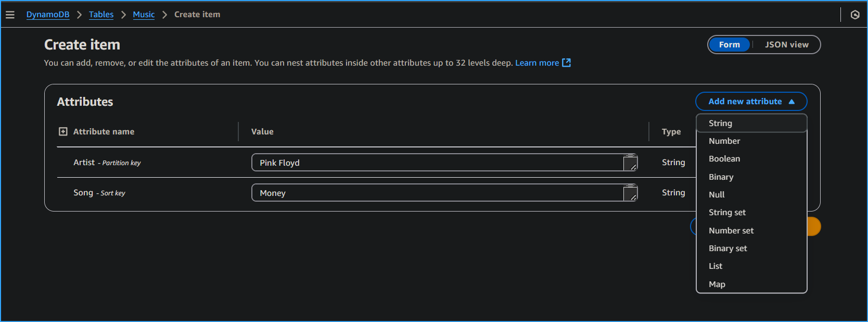Switch to the Form view
This screenshot has width=868, height=322.
point(729,45)
